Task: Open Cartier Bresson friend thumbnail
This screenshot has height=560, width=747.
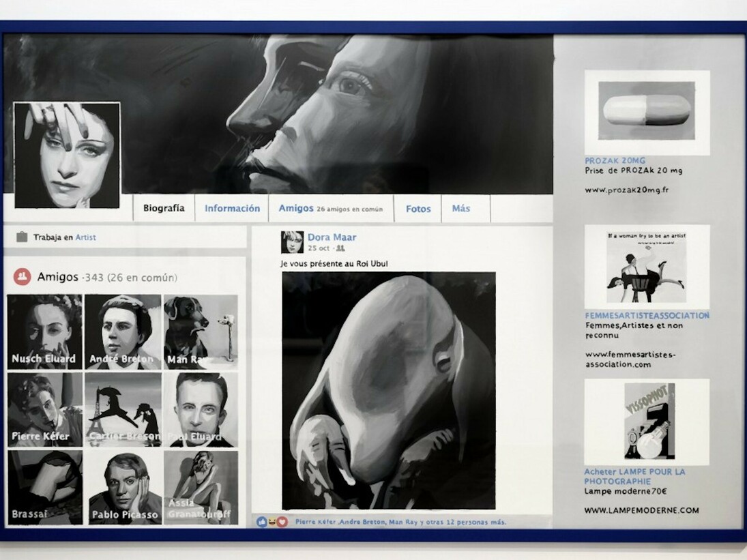Action: coord(123,409)
